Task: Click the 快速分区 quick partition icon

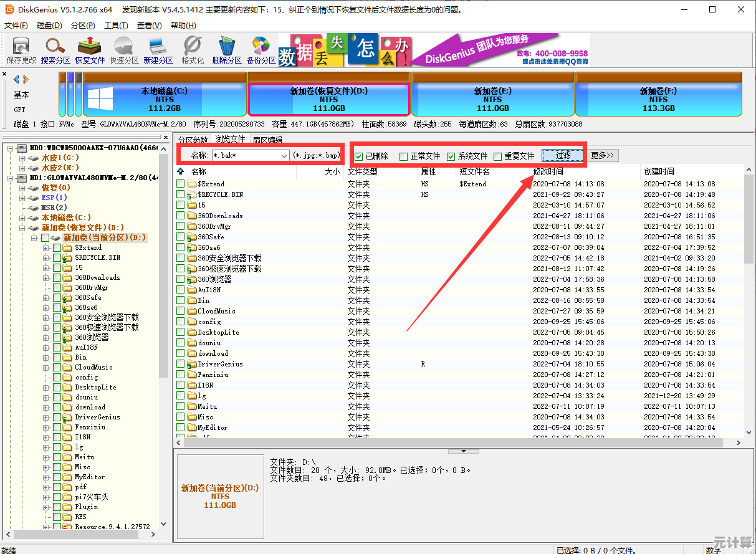Action: (x=124, y=50)
